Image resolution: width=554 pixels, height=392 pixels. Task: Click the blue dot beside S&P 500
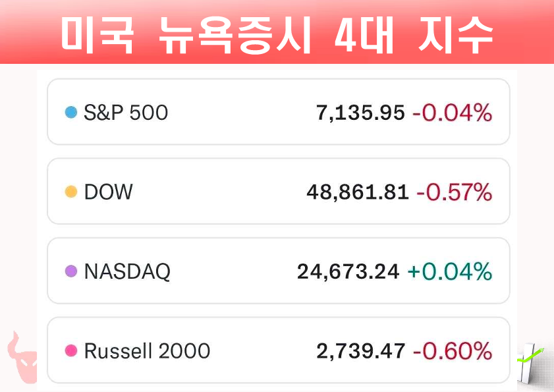[x=71, y=113]
